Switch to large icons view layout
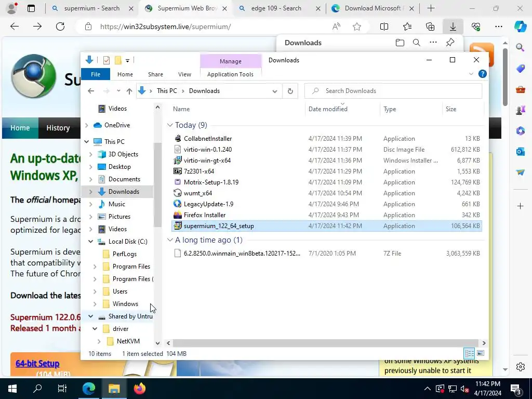532x399 pixels. coord(480,353)
